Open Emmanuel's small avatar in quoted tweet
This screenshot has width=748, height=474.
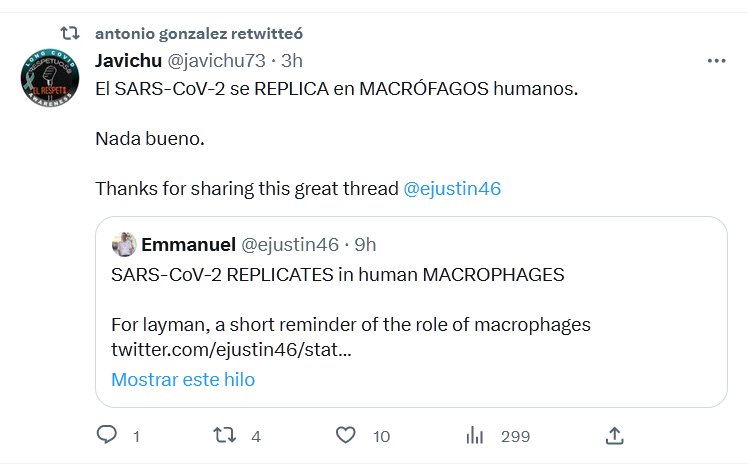[x=124, y=244]
